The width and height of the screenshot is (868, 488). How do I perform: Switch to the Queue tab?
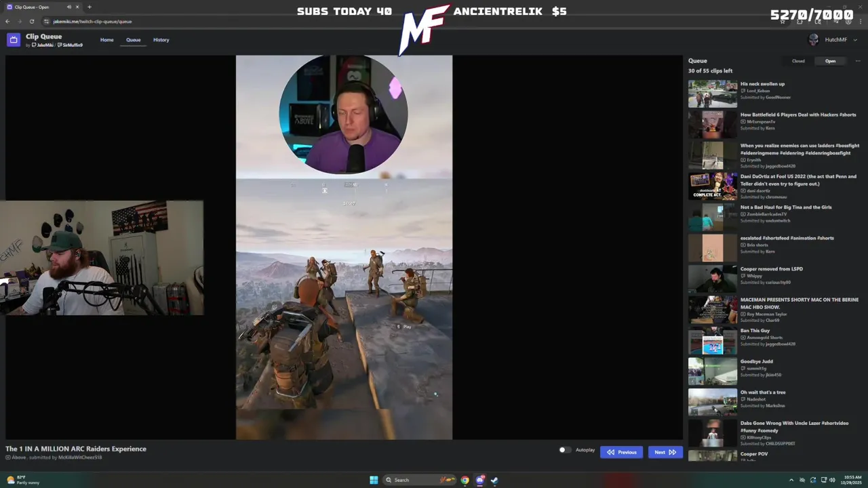pos(133,40)
